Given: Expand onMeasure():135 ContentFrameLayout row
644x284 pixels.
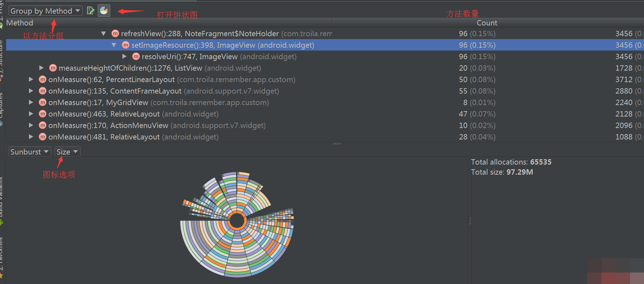Looking at the screenshot, I should click(31, 91).
